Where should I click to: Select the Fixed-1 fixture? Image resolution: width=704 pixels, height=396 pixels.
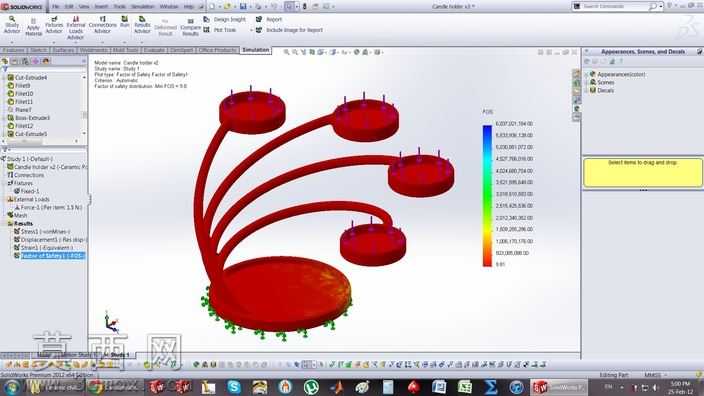26,191
